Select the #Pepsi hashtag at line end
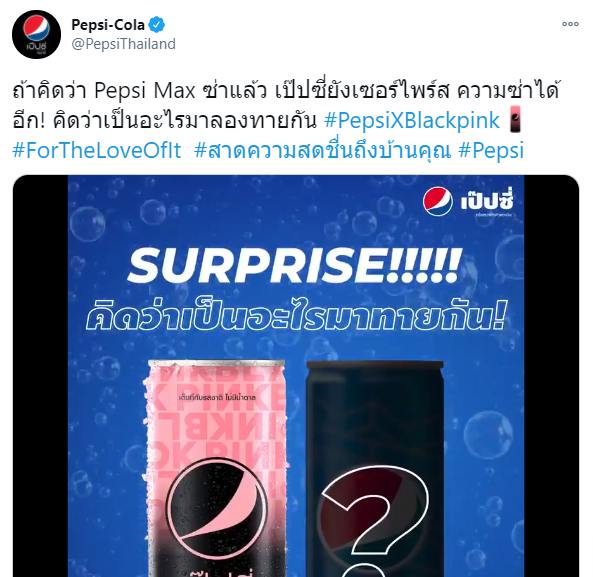Screen dimensions: 593x577 pos(491,150)
